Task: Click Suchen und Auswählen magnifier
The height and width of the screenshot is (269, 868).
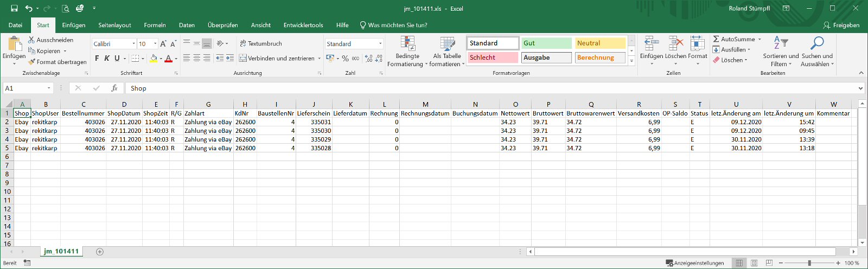Action: pyautogui.click(x=816, y=43)
